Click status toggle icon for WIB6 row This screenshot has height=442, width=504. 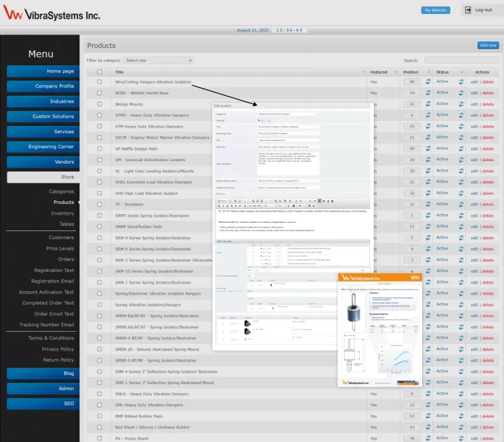pyautogui.click(x=461, y=93)
